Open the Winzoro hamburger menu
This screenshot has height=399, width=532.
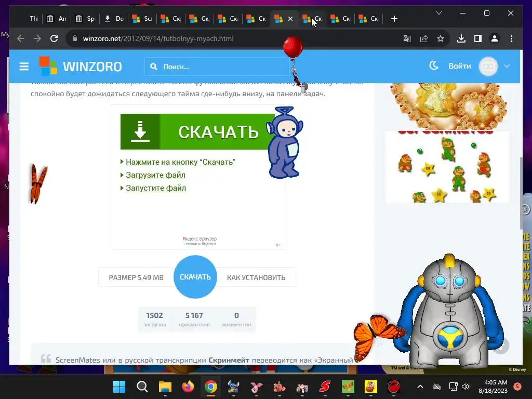point(24,66)
